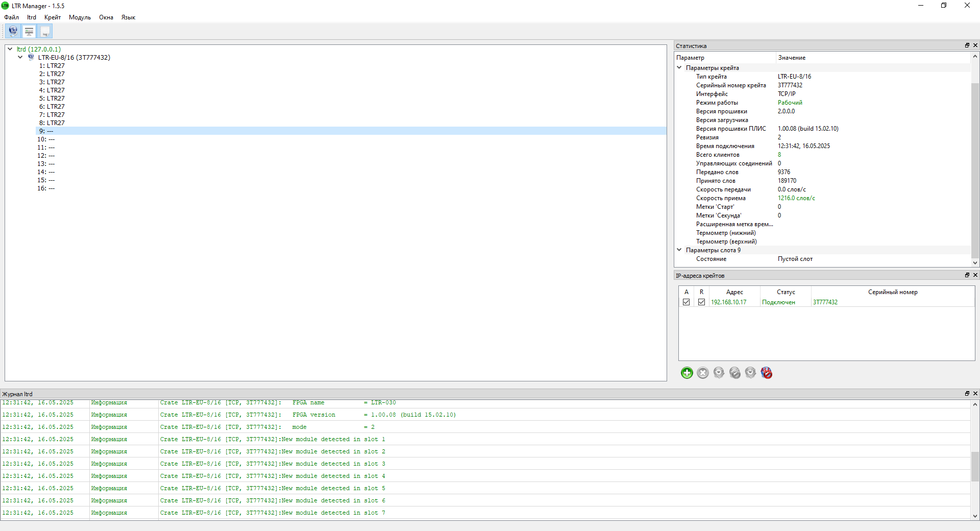This screenshot has height=531, width=980.
Task: Click the log scrollbar down arrow
Action: (975, 516)
